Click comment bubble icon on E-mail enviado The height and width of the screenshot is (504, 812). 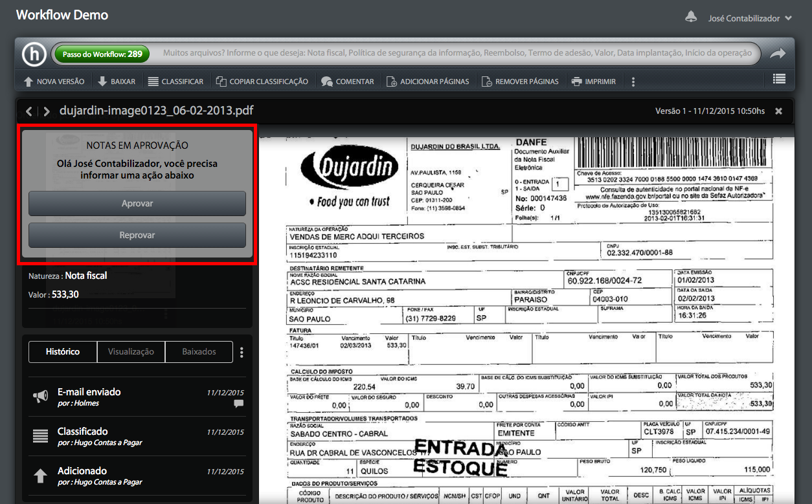tap(239, 404)
